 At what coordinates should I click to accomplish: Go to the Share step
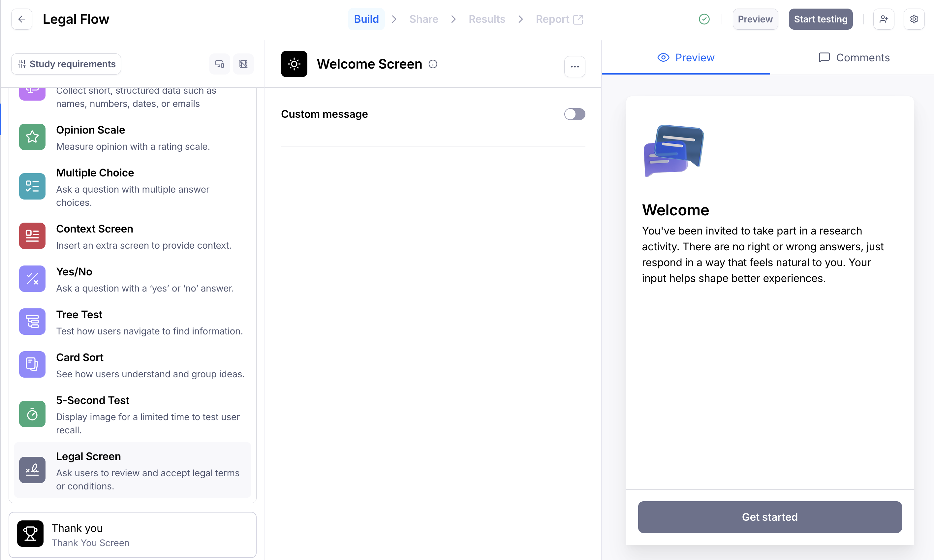[x=423, y=19]
